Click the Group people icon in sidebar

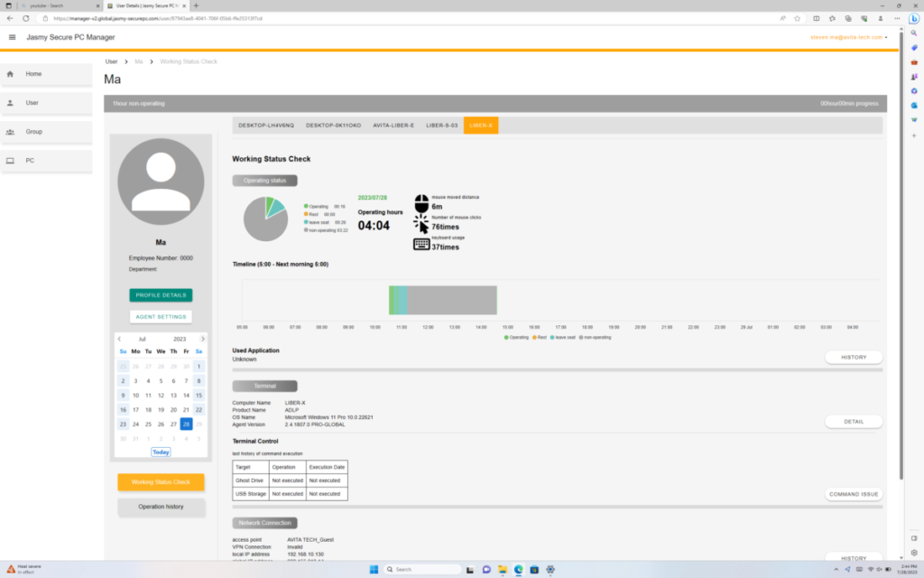(x=11, y=132)
